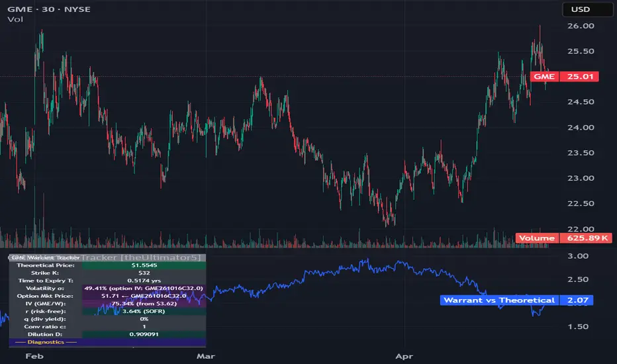Click the 26.00 mark on price scale

[x=581, y=26]
